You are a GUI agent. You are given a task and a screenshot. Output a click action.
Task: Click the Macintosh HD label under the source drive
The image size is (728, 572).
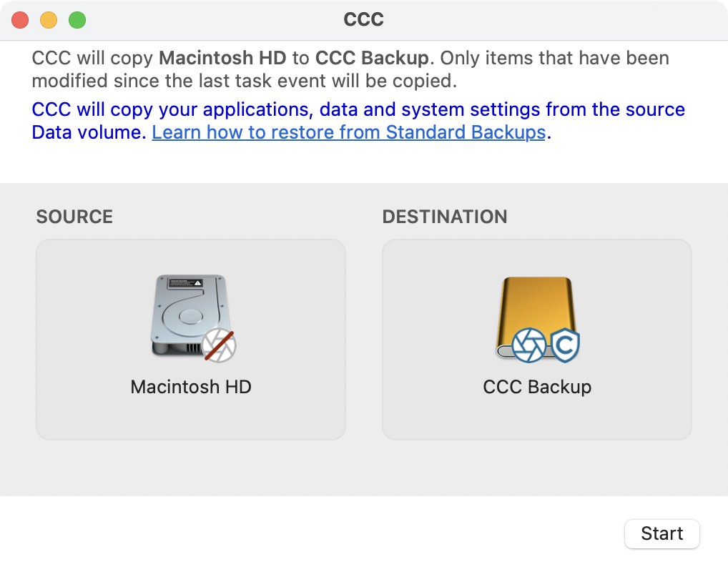(x=191, y=387)
